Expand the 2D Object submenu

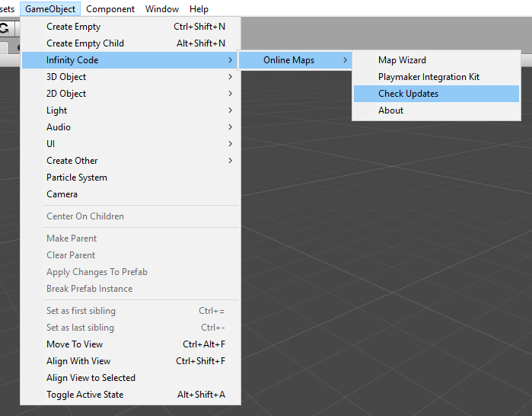(131, 94)
